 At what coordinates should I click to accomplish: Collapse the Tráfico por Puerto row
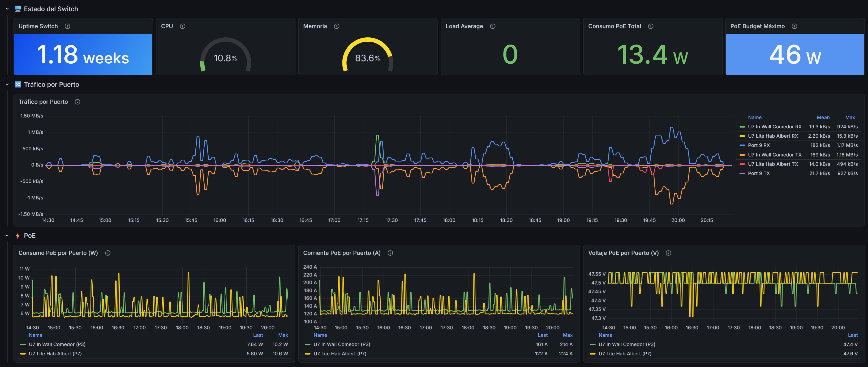[x=7, y=85]
